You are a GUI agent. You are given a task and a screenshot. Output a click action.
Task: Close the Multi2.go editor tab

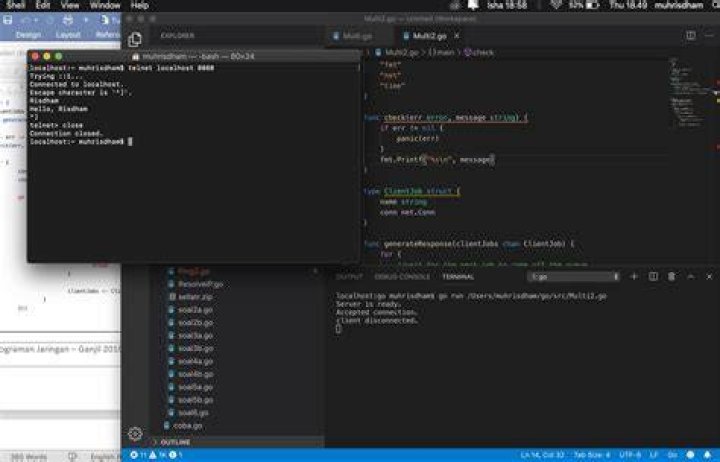click(x=457, y=36)
